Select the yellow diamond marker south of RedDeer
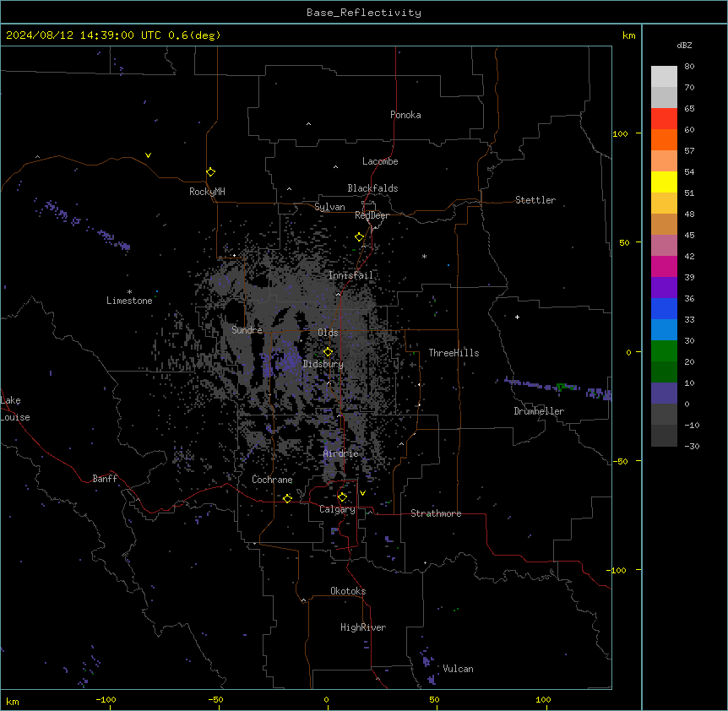 360,237
